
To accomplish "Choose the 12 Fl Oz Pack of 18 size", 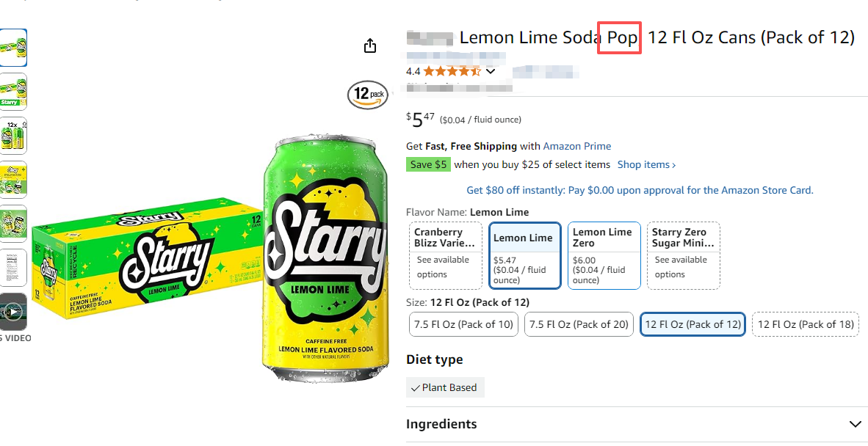I will click(x=806, y=324).
